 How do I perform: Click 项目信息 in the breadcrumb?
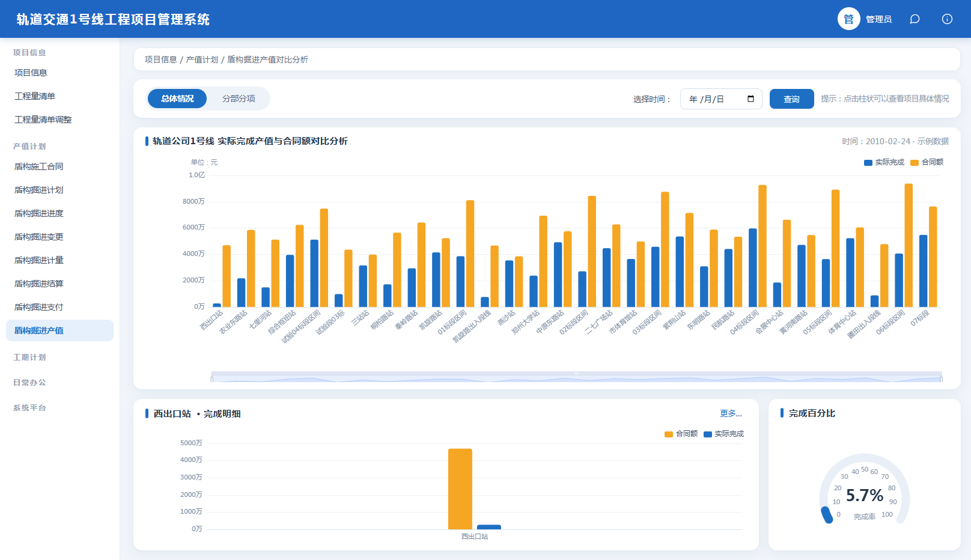point(161,59)
